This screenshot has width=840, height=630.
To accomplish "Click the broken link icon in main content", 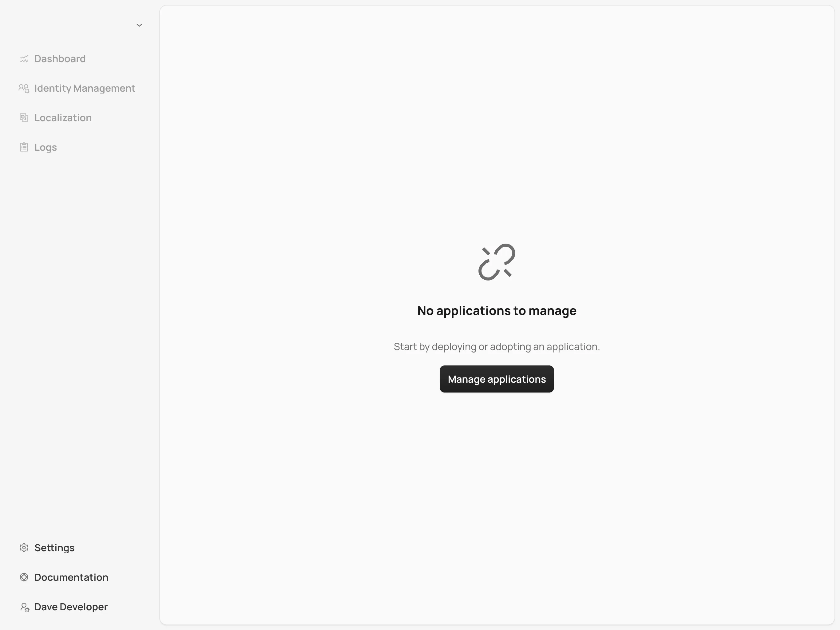I will (x=497, y=261).
